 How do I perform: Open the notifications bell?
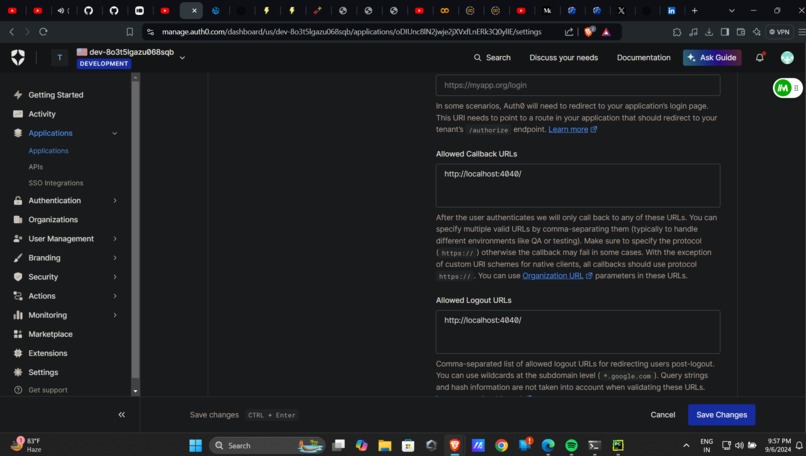pyautogui.click(x=759, y=58)
